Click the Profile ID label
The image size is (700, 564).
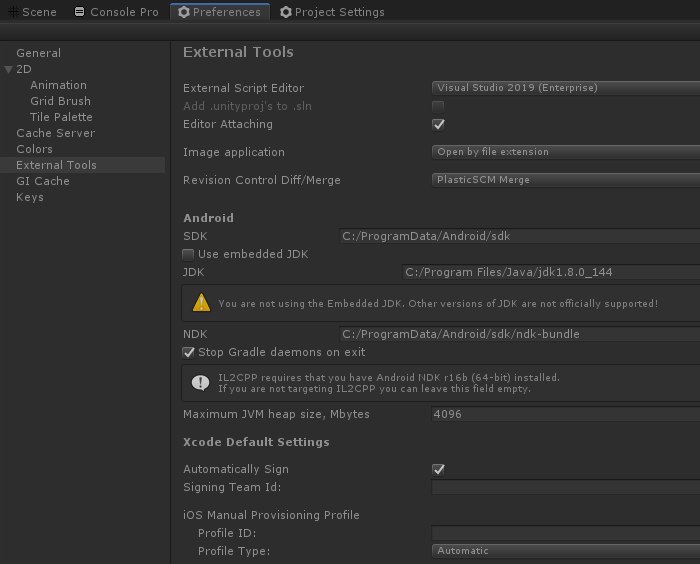pyautogui.click(x=227, y=533)
